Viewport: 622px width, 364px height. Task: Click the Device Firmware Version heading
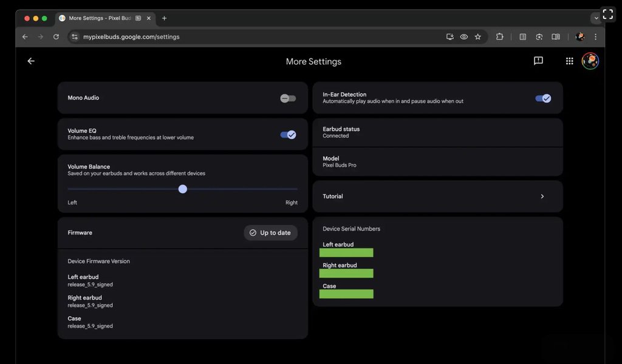[99, 261]
